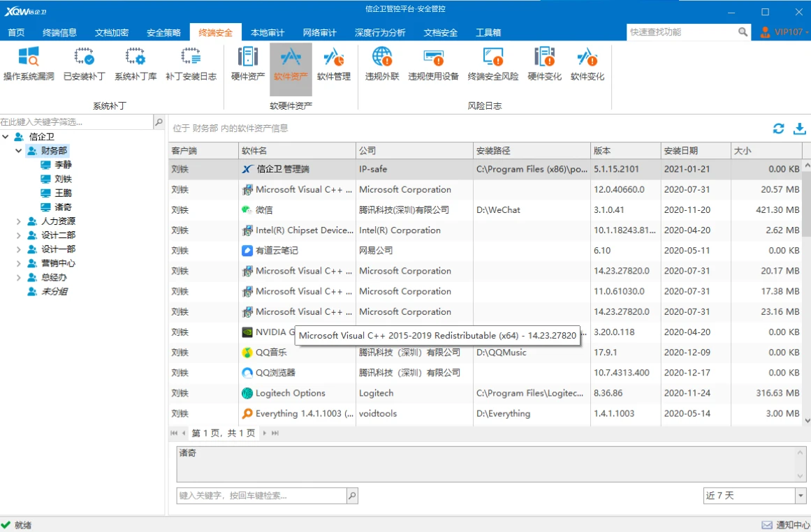Go to the next page
The height and width of the screenshot is (532, 811).
264,433
